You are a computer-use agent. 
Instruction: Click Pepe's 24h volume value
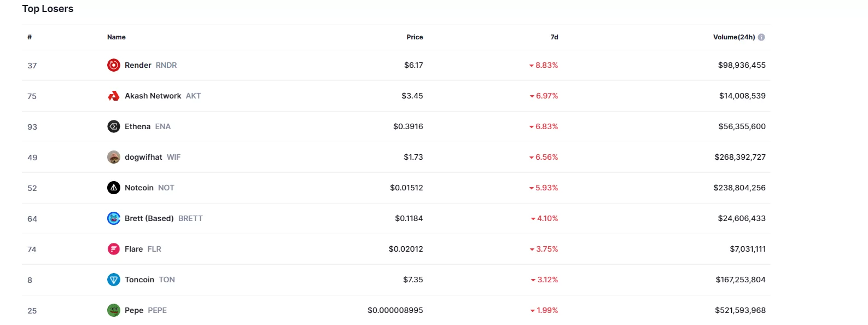740,310
